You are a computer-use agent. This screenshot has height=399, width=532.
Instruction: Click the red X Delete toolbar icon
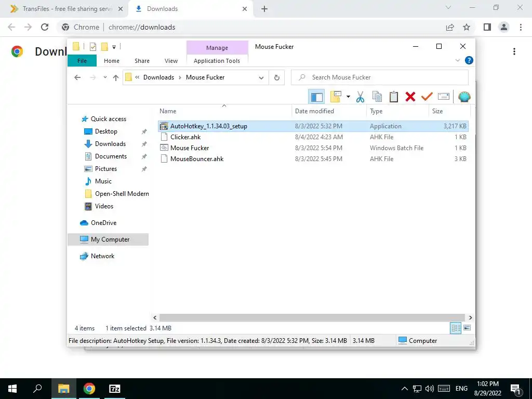(410, 97)
